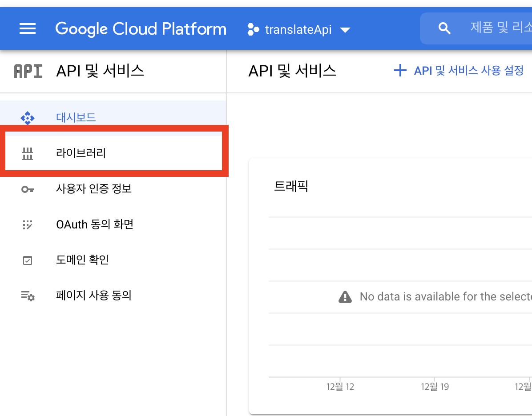Click API 및 서비스 사용 설정 button

459,71
